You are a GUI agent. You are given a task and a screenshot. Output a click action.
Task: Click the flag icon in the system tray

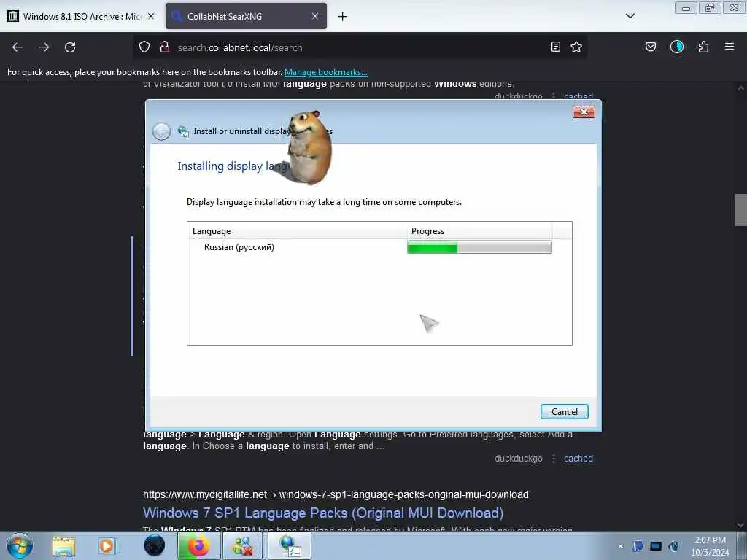tap(638, 546)
